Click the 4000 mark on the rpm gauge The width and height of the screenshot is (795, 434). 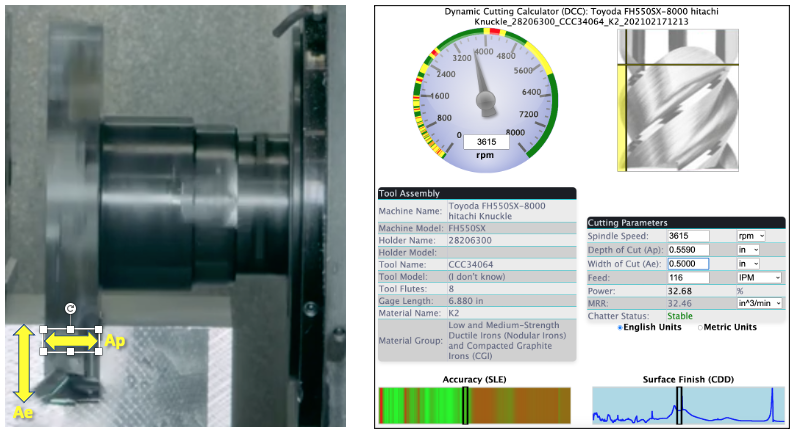[x=484, y=52]
